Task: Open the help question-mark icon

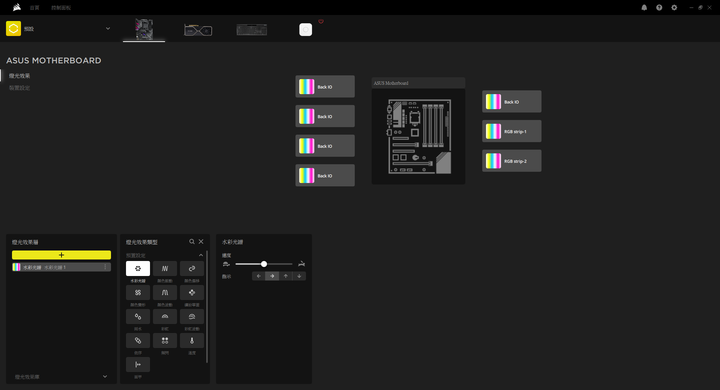Action: coord(659,7)
